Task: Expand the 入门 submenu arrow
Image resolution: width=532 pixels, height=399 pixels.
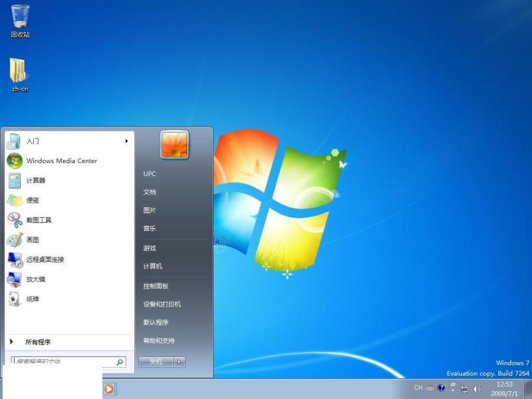Action: click(127, 141)
